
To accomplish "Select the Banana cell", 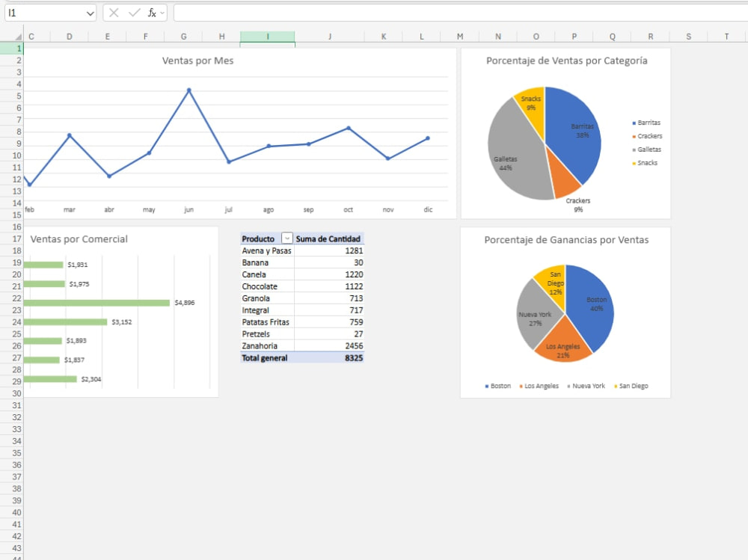I will coord(267,262).
